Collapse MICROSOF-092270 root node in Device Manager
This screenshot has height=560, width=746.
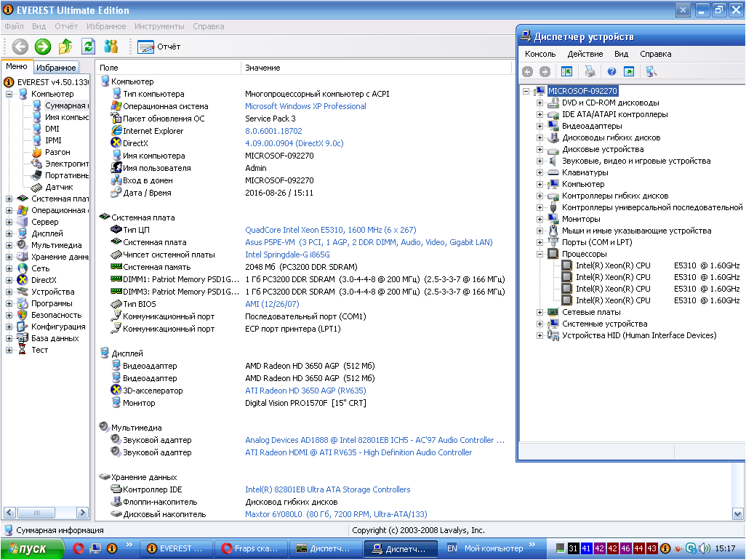[526, 91]
